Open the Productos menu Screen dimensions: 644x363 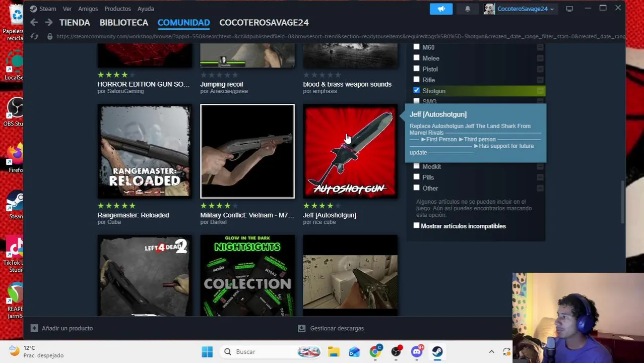click(x=117, y=9)
